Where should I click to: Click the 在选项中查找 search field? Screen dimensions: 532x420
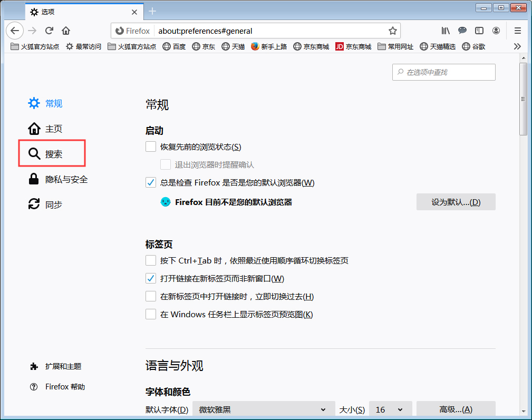point(443,72)
